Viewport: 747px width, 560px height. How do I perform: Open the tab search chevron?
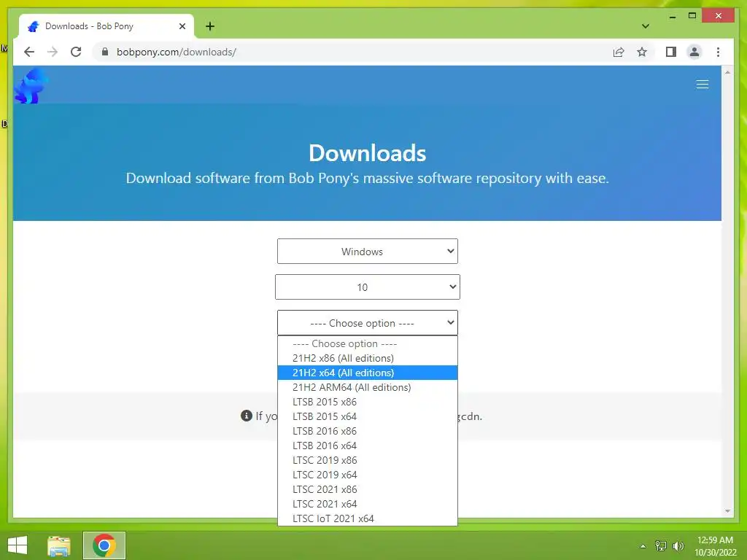(x=646, y=26)
